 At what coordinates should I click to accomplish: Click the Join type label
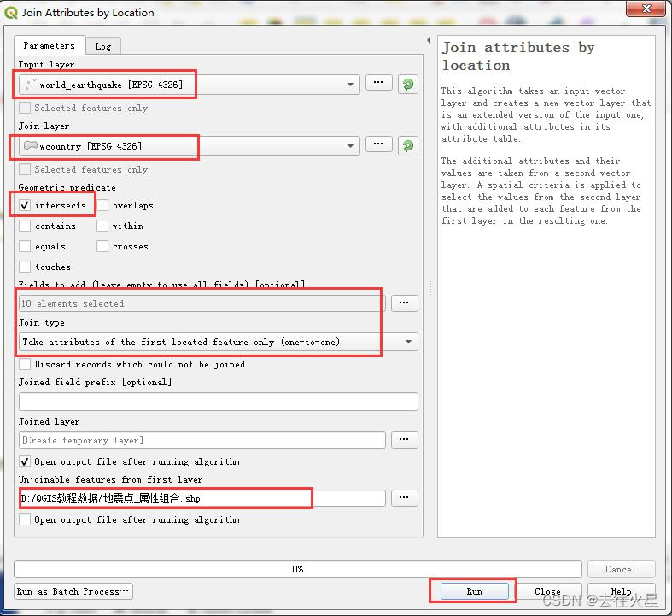(42, 322)
